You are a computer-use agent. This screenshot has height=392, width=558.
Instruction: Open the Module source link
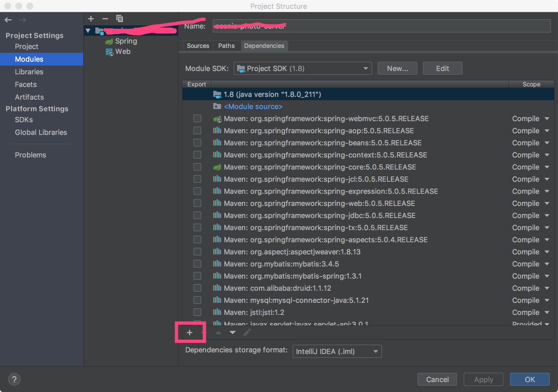click(x=253, y=107)
